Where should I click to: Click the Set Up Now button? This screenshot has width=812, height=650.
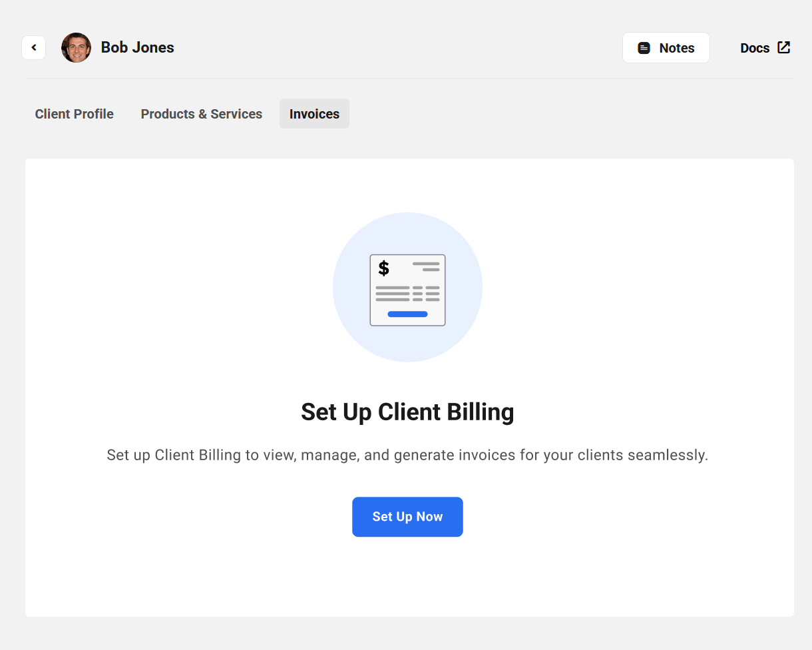coord(407,517)
